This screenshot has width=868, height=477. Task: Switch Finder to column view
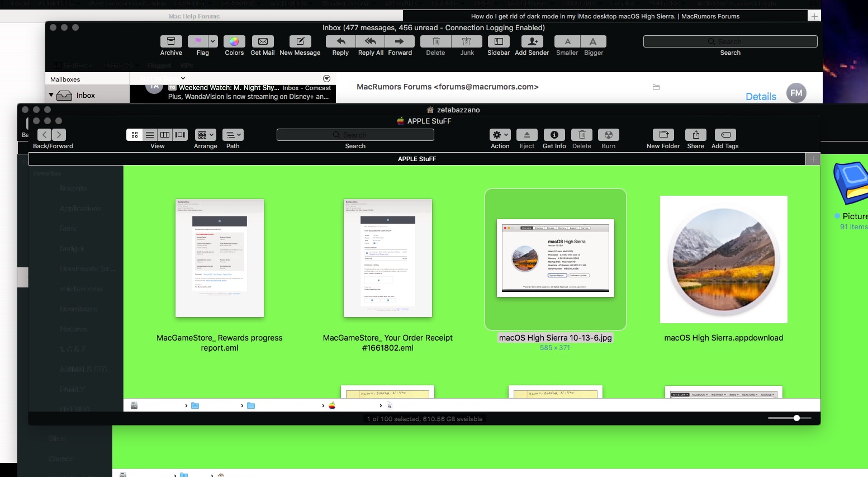click(165, 135)
